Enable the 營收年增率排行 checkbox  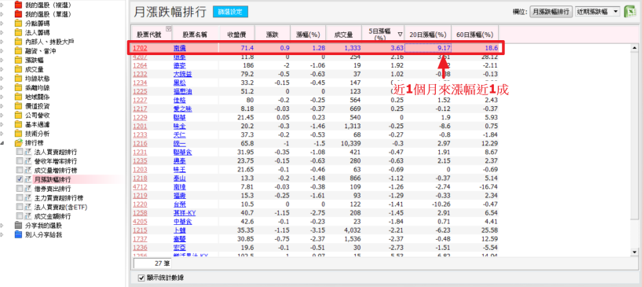click(x=20, y=160)
